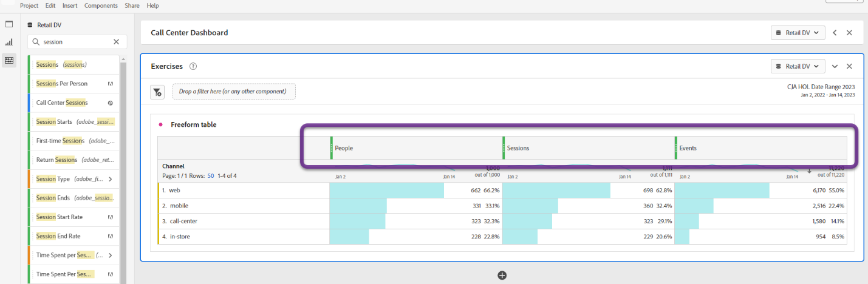Add blank panel with the plus icon
This screenshot has width=868, height=284.
coord(502,275)
